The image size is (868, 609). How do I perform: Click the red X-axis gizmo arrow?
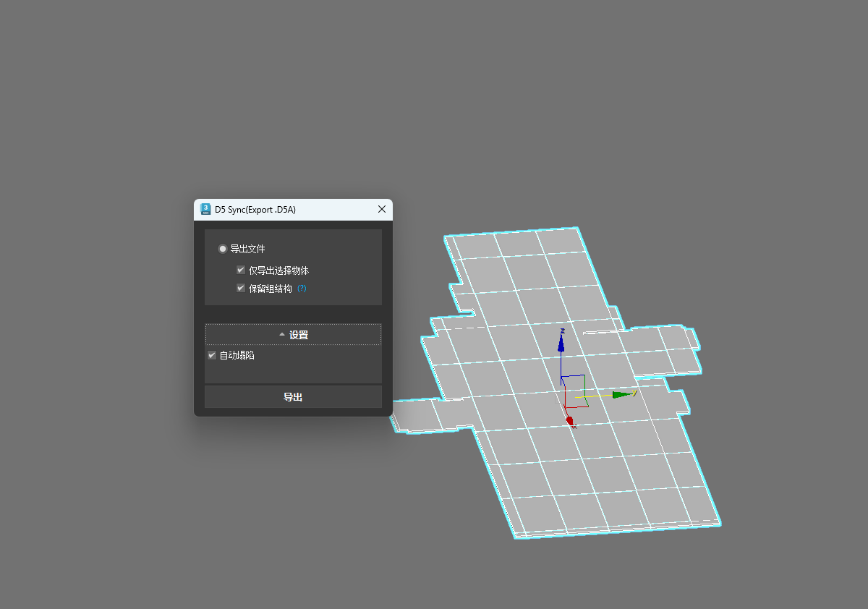click(x=570, y=420)
